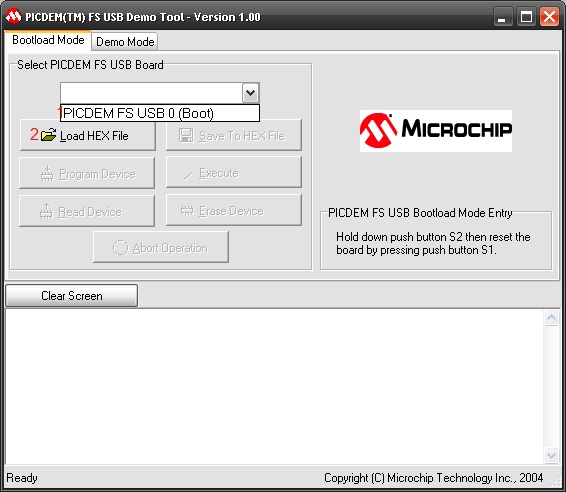Click the Abort Operation circle icon

point(121,248)
